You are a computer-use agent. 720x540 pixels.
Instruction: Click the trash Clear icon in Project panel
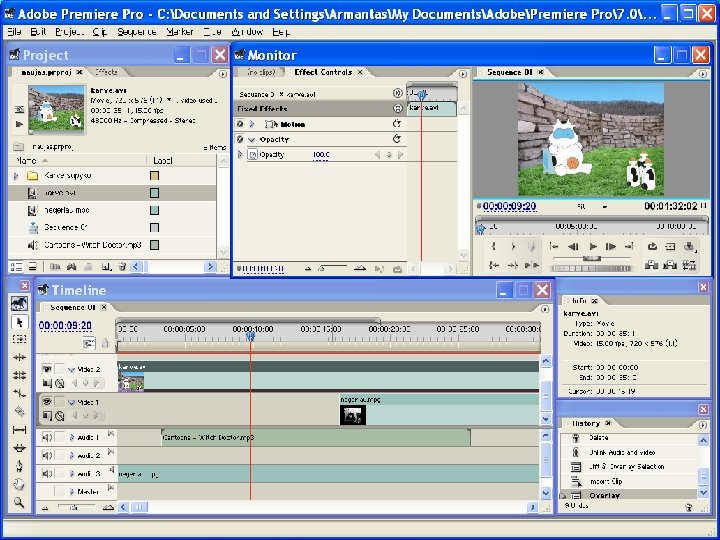pyautogui.click(x=122, y=267)
